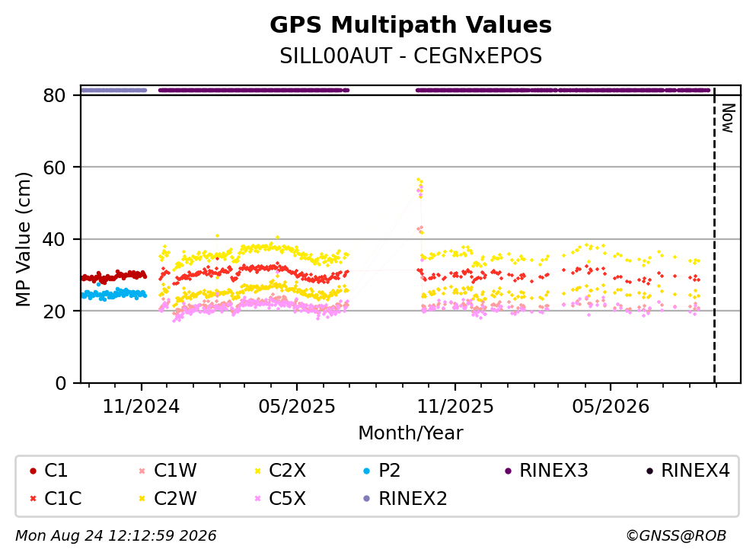Click the SILL00AUT - CEGNxEPOS subtitle
Image resolution: width=756 pixels, height=559 pixels.
pyautogui.click(x=411, y=56)
